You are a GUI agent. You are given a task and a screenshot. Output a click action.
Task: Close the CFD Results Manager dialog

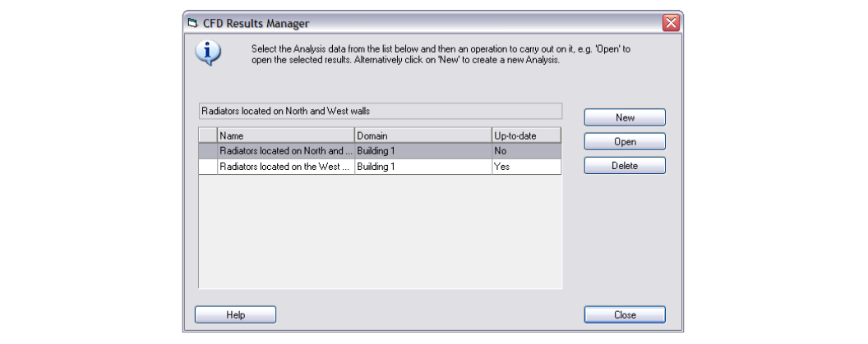click(625, 314)
